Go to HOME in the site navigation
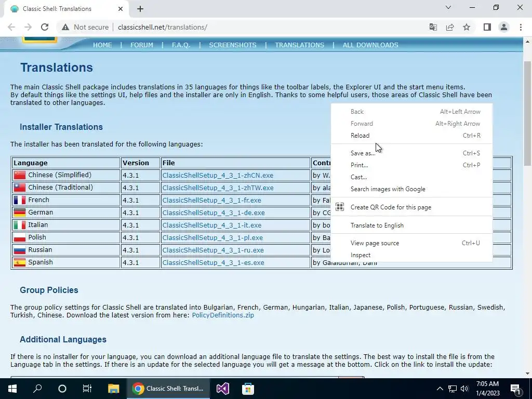 pos(102,45)
